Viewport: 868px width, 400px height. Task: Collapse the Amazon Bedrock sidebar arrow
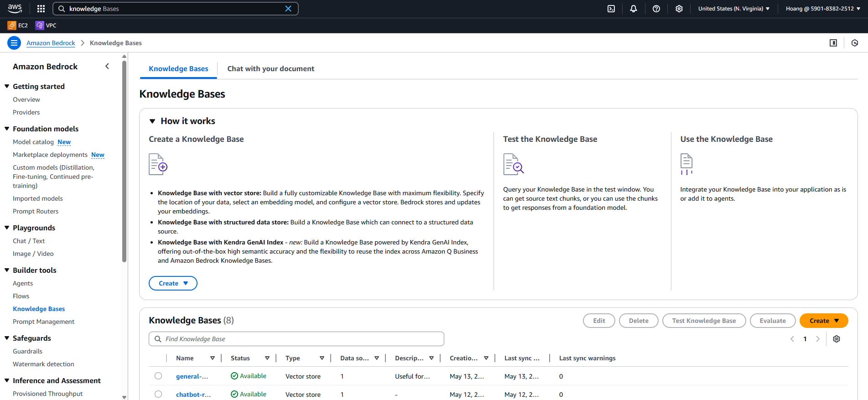(x=107, y=67)
